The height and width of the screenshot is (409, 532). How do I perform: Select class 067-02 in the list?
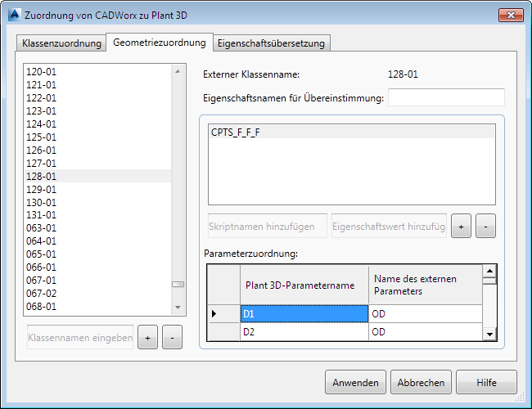[98, 294]
